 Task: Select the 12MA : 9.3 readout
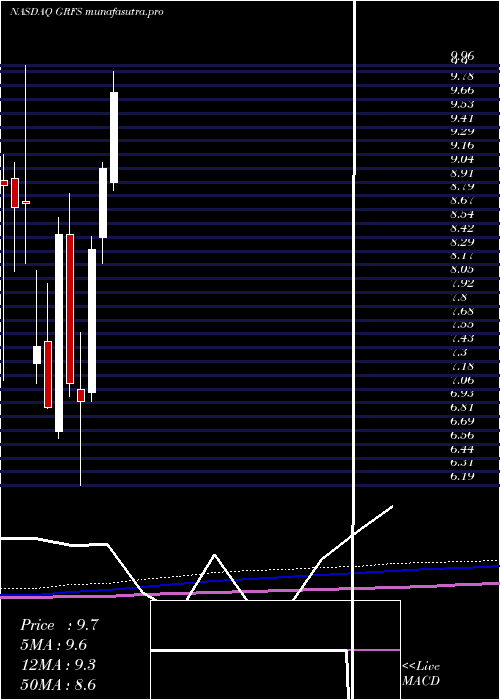(58, 665)
